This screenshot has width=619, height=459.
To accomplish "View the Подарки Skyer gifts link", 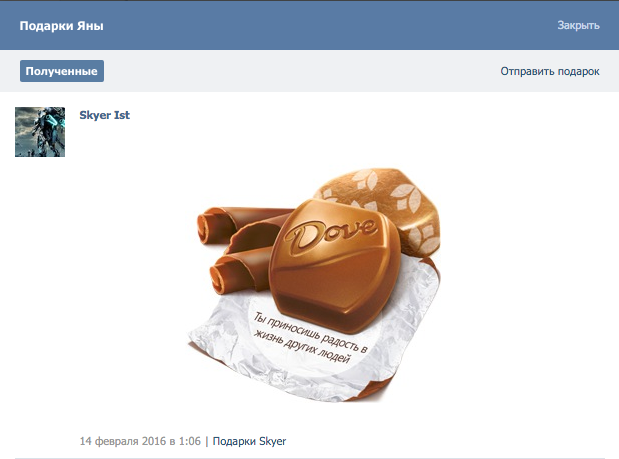I will [x=249, y=441].
